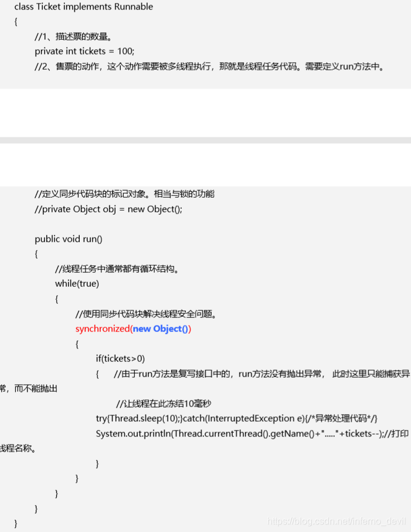Click the '//定义同步代码块的标记对象' comment
The image size is (411, 532).
tap(124, 194)
